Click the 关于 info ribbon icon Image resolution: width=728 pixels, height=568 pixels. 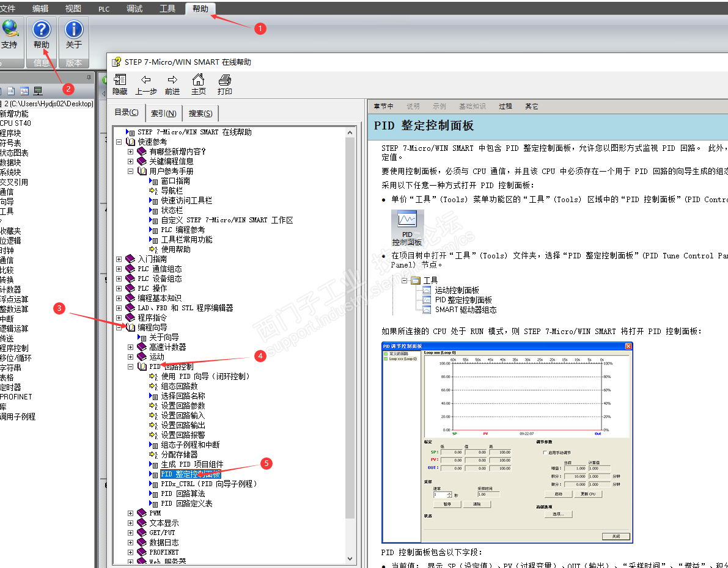(73, 30)
